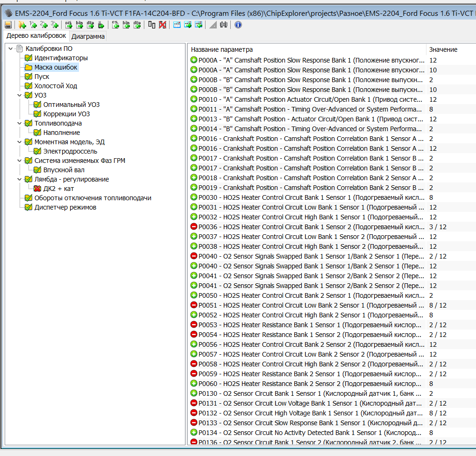Click the 'dta' export toolbar icon
476x456 pixels.
(90, 25)
